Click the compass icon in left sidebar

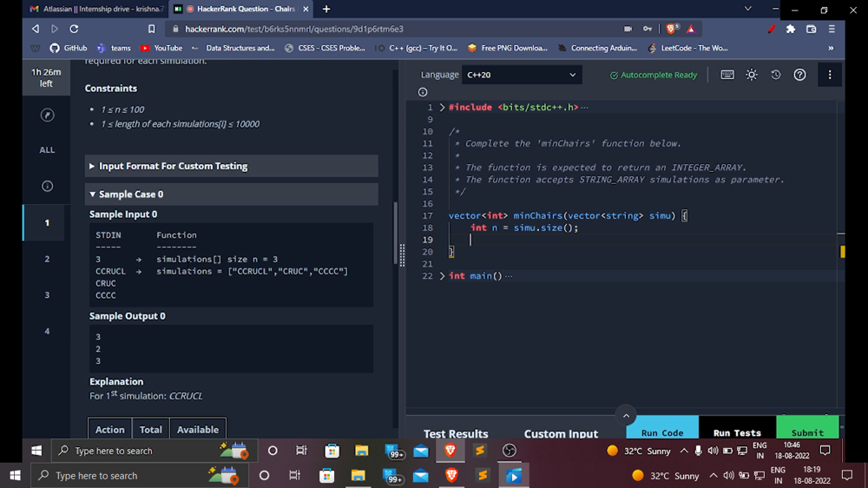pos(47,115)
